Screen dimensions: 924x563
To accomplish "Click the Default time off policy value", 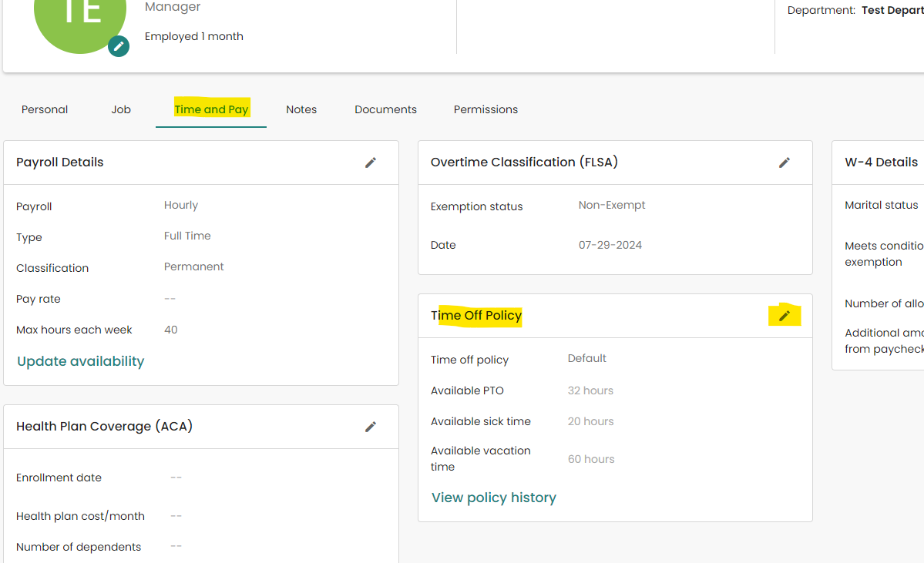I will (x=586, y=358).
